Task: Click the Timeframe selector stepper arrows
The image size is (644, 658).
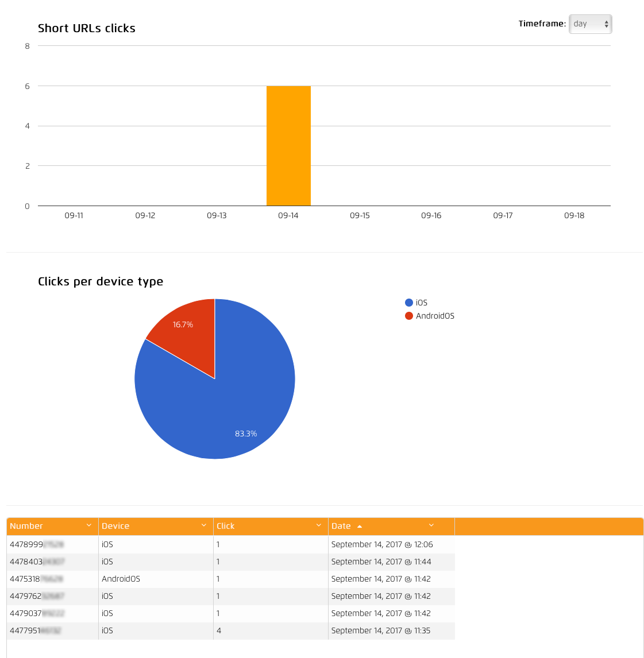Action: (606, 24)
